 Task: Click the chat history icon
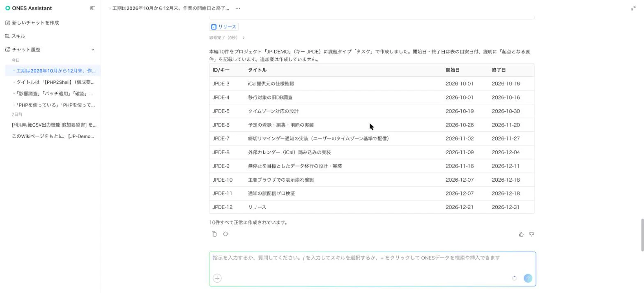pos(7,50)
